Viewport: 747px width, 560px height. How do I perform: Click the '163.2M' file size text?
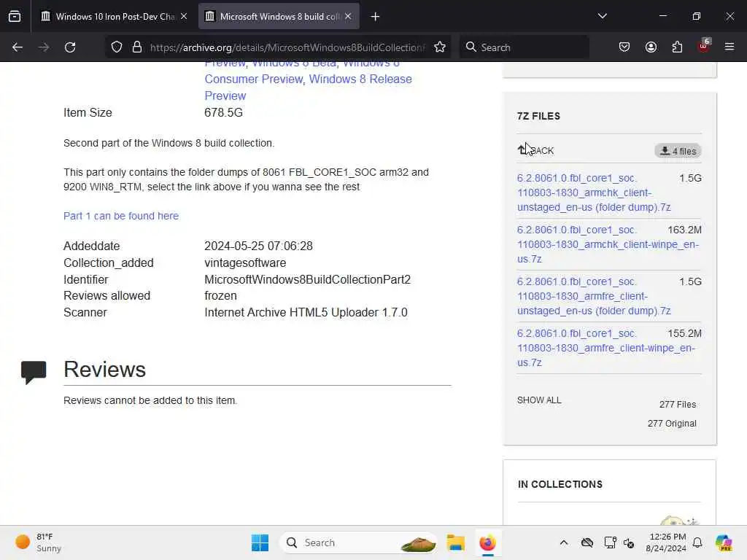tap(684, 230)
